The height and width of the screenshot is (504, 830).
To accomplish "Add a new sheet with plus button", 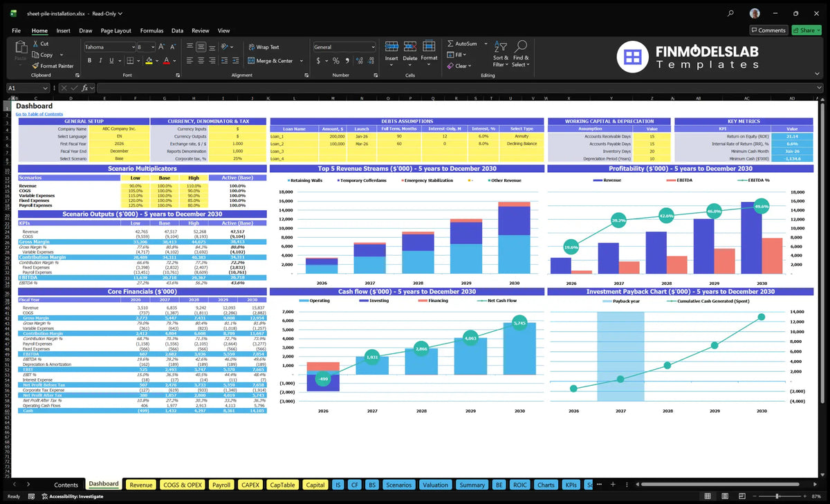I will click(x=614, y=485).
